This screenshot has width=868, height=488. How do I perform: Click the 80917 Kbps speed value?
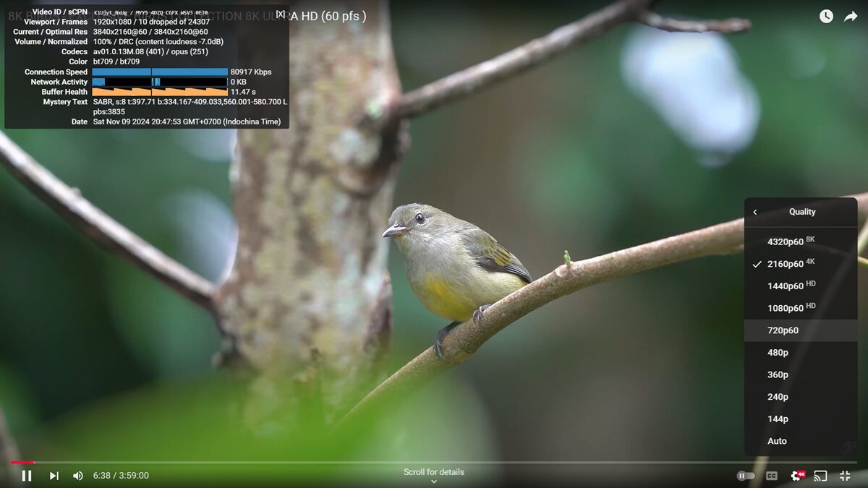coord(251,72)
